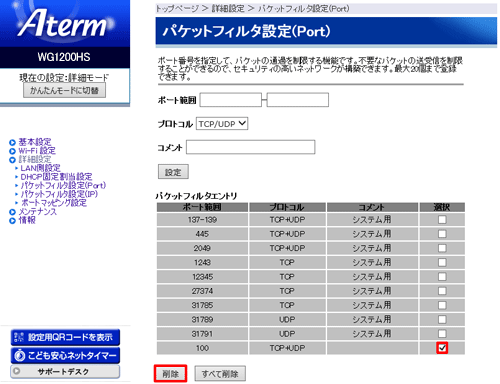Go to トップページ breadcrumb
500x384 pixels.
[177, 9]
